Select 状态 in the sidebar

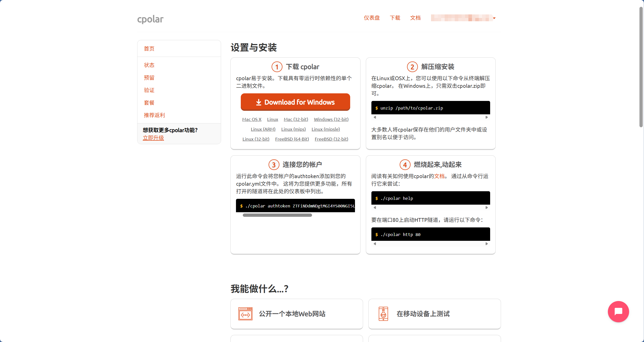149,65
